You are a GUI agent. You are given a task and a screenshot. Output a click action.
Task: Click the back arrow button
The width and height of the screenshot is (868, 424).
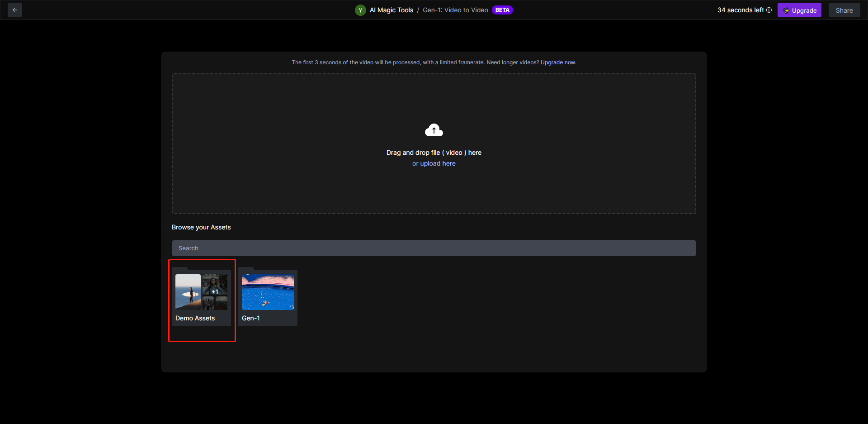[x=15, y=10]
